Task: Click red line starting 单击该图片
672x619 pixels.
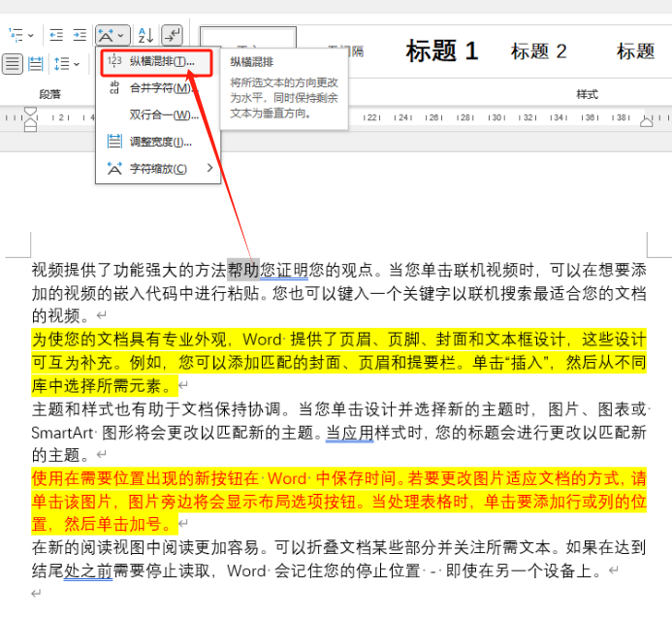Action: (x=338, y=502)
